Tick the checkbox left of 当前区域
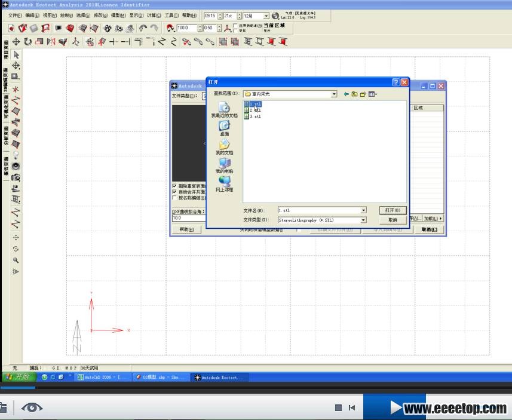The width and height of the screenshot is (512, 420). pos(235,26)
